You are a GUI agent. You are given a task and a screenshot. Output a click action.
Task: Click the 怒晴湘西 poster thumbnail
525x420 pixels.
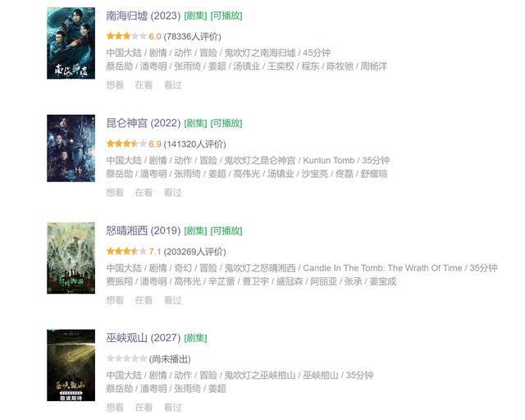tap(71, 258)
